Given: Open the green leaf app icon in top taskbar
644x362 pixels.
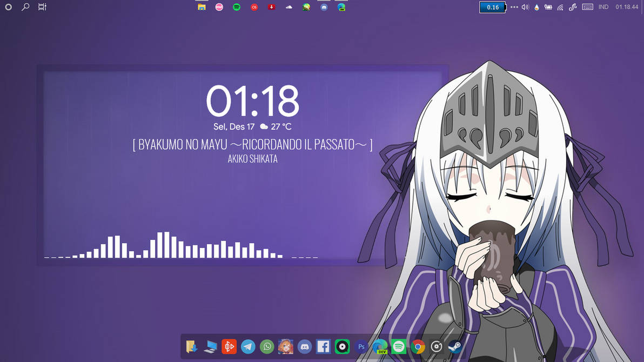Looking at the screenshot, I should click(306, 7).
